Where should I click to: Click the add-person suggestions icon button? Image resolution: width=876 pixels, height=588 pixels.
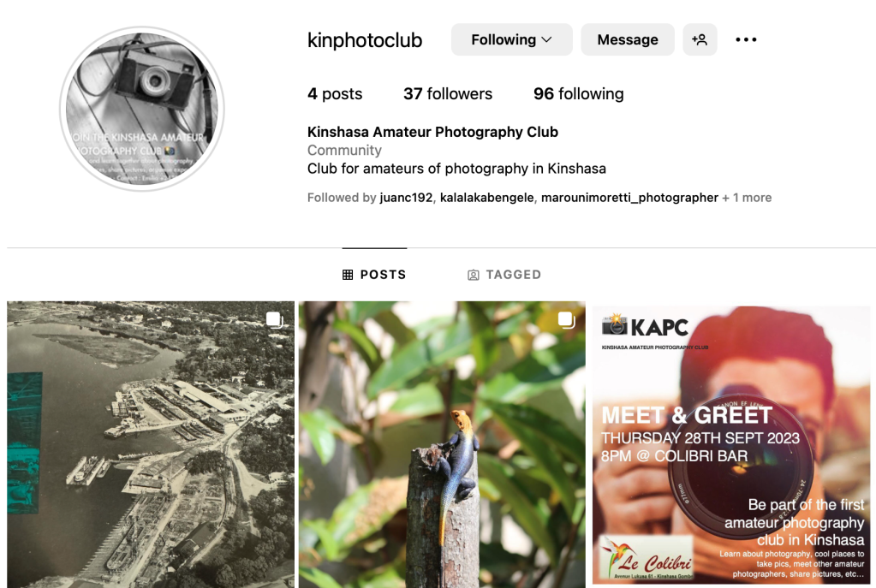click(700, 39)
